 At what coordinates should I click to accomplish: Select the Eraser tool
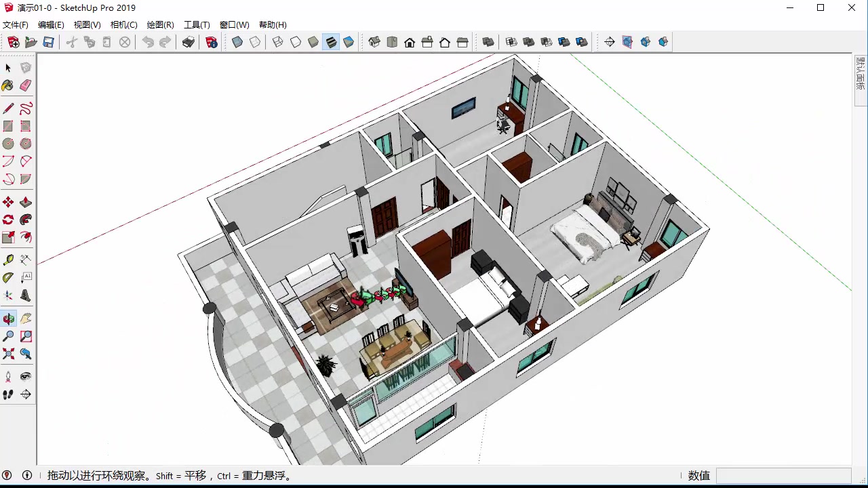(26, 85)
